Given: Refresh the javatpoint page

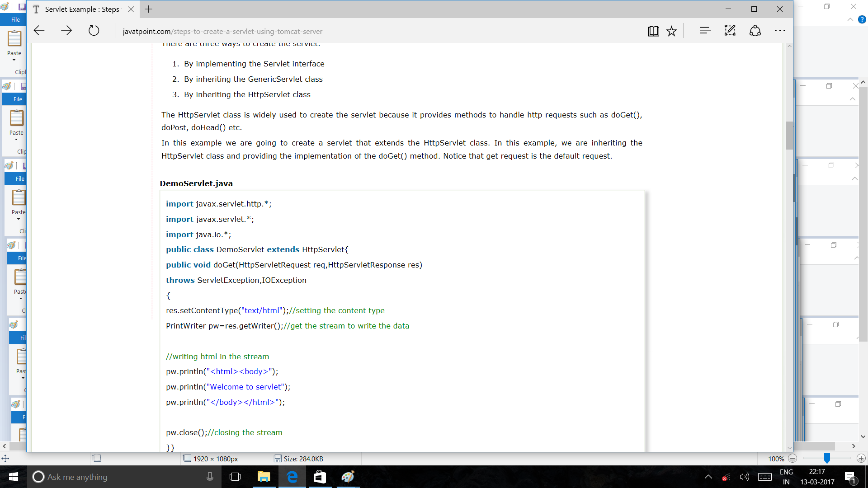Looking at the screenshot, I should click(x=94, y=31).
